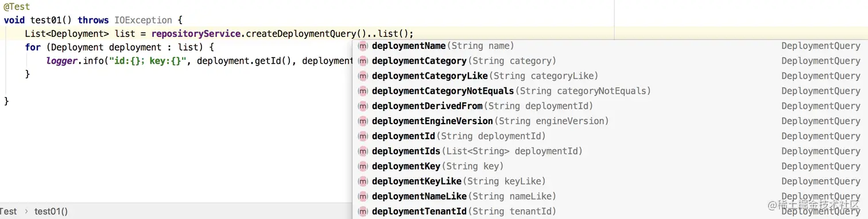
Task: Click method icon beside deploymentTenantId
Action: tap(363, 211)
